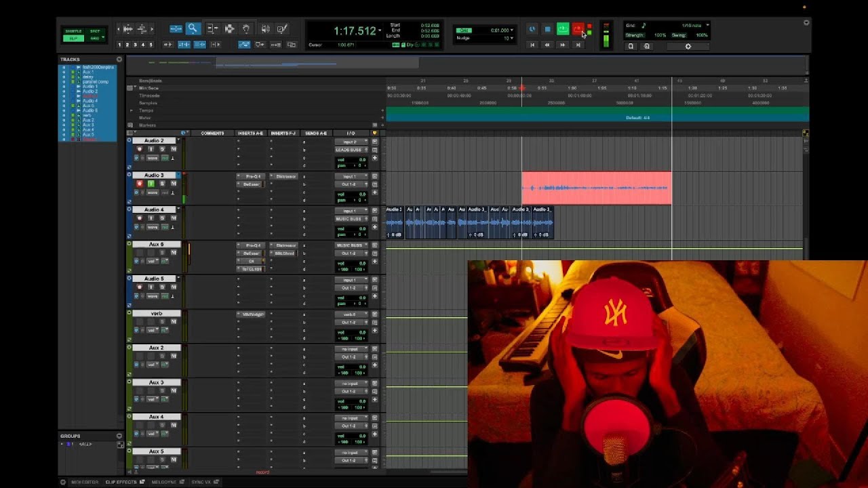This screenshot has height=488, width=868.
Task: Record-arm the Audio 2 track
Action: 140,149
